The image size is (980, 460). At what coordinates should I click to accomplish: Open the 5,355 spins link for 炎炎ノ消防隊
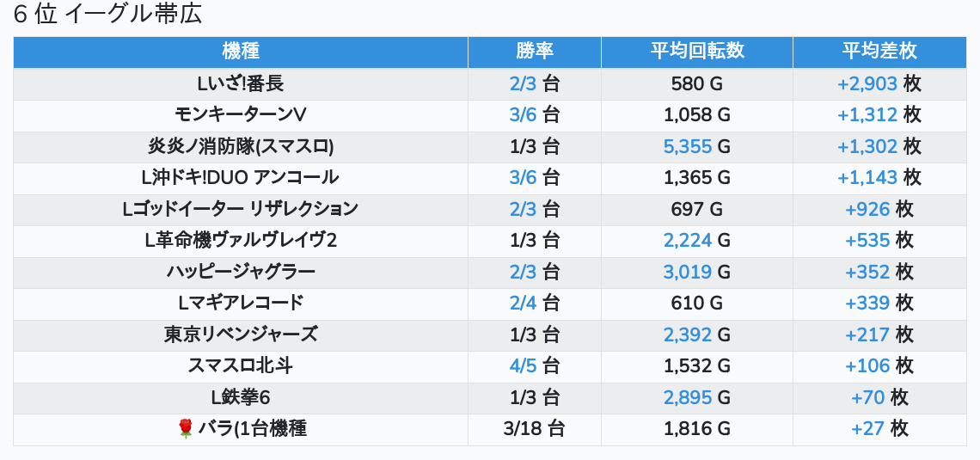pyautogui.click(x=688, y=146)
